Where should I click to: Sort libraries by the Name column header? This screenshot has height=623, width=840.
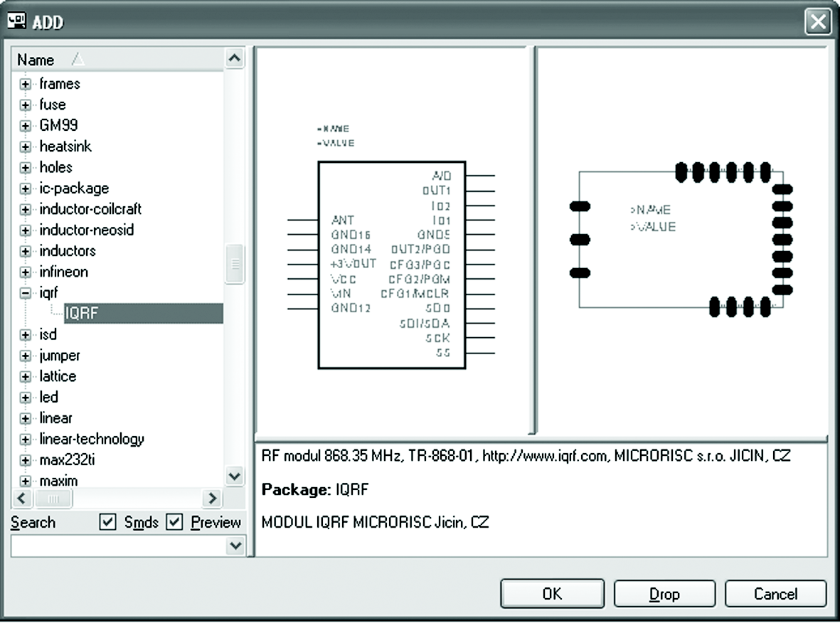tap(117, 60)
